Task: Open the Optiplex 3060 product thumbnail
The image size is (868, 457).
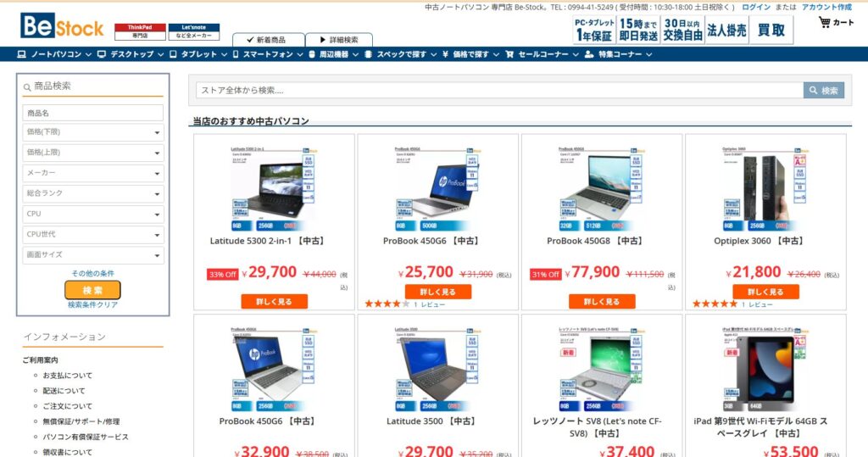Action: 765,189
